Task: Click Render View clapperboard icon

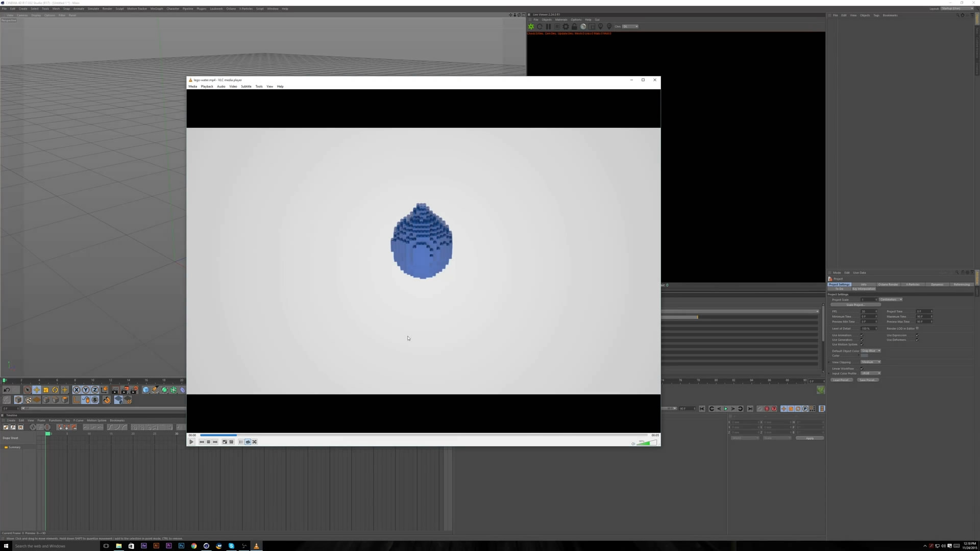Action: pos(115,390)
